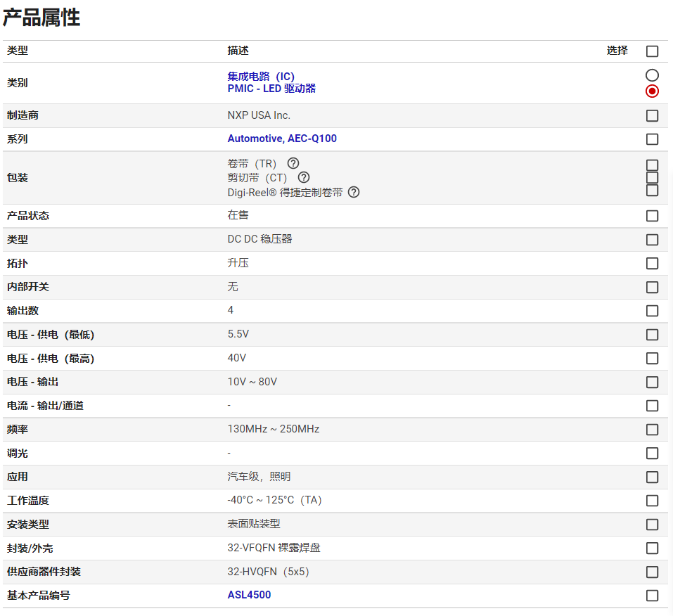
Task: Click the 130MHz ~ 250MHz frequency value
Action: tap(274, 429)
